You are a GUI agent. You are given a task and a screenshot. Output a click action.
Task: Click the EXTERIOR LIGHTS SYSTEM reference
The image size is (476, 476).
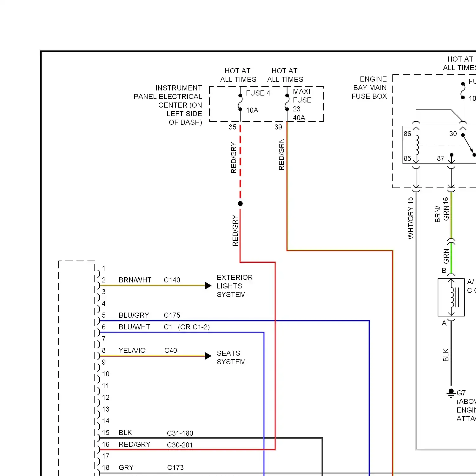pos(235,286)
